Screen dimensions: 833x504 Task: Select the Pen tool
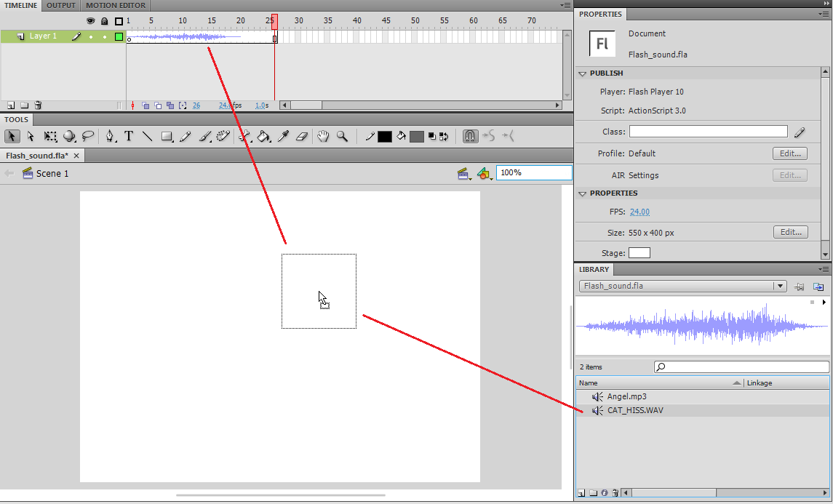click(109, 137)
